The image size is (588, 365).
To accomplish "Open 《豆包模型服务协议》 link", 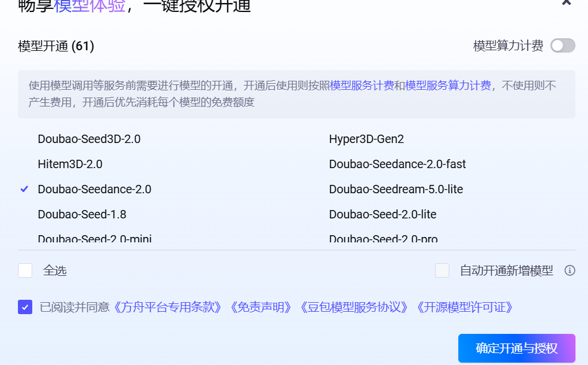I will tap(354, 307).
